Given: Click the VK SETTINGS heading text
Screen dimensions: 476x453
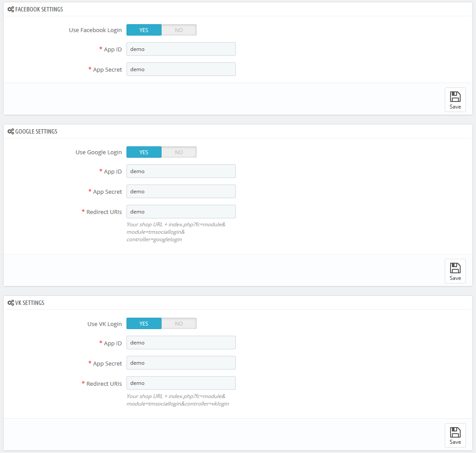Looking at the screenshot, I should pyautogui.click(x=30, y=303).
